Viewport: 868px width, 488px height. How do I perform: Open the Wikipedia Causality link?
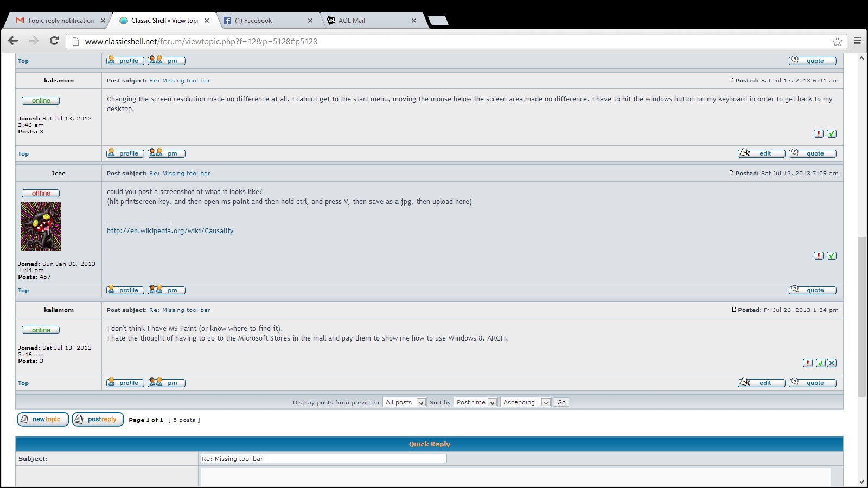tap(170, 230)
